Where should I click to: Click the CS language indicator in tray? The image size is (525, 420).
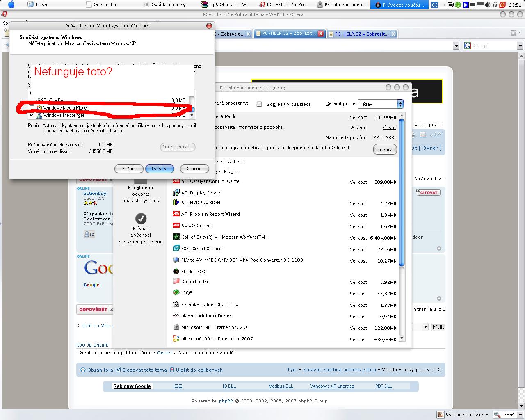435,5
